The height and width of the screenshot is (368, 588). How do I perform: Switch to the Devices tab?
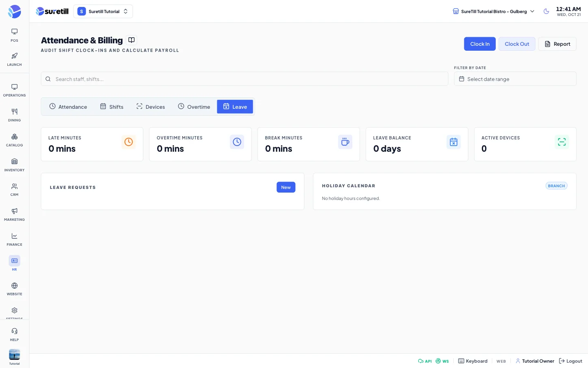coord(151,107)
